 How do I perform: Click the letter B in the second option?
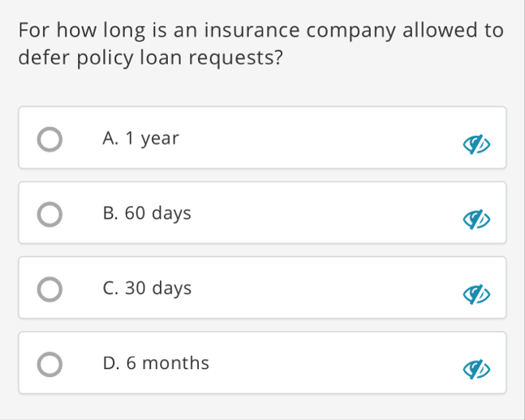tap(109, 213)
